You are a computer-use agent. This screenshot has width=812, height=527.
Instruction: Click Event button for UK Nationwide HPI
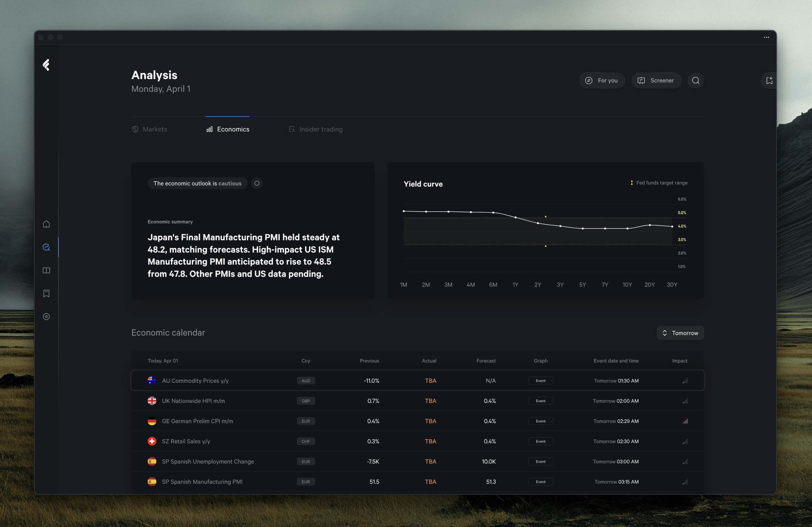(541, 401)
